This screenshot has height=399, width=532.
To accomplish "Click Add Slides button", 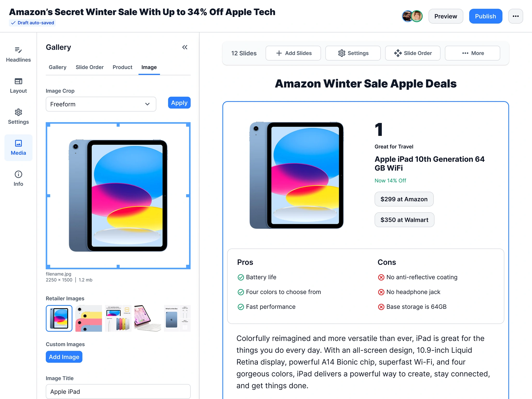I will click(x=293, y=53).
